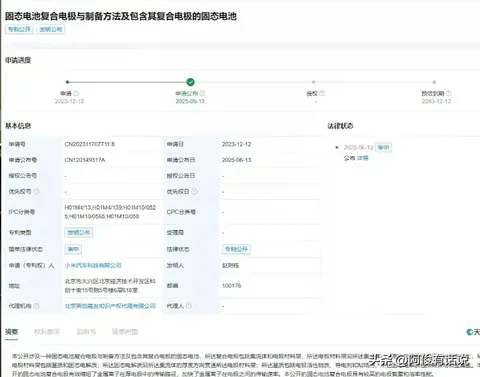
Task: Click the 预估到期 dot at timeline end
Action: (434, 82)
